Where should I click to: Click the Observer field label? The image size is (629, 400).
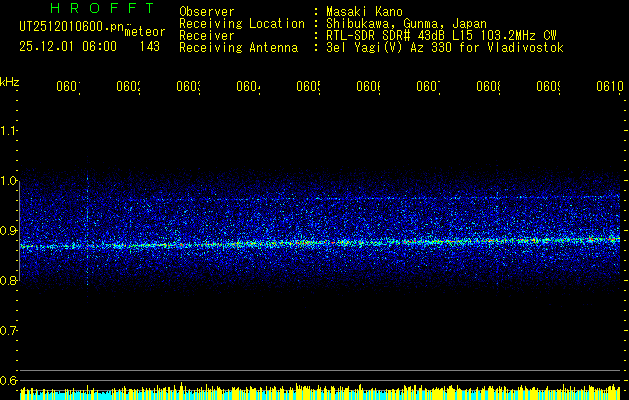[207, 12]
